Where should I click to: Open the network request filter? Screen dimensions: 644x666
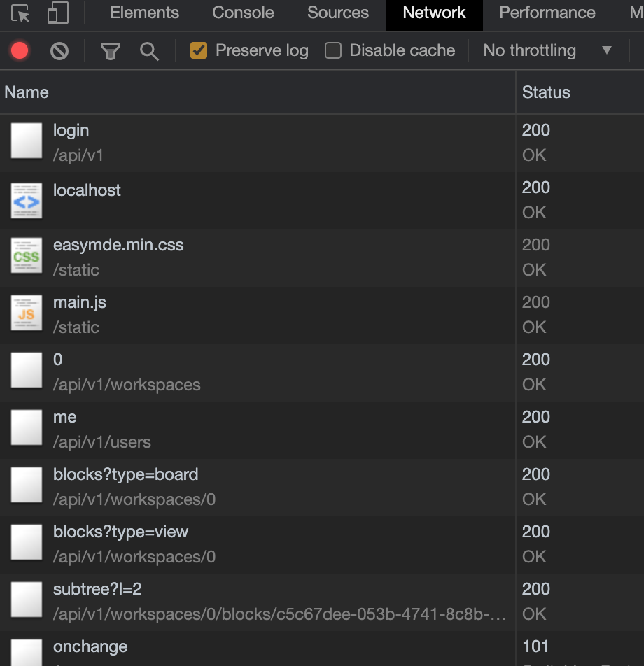click(110, 50)
